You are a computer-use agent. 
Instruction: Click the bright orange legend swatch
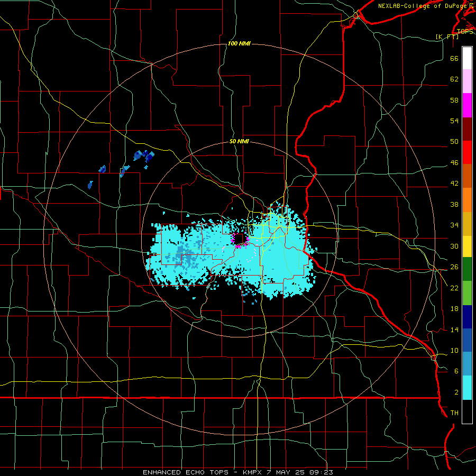pos(467,200)
